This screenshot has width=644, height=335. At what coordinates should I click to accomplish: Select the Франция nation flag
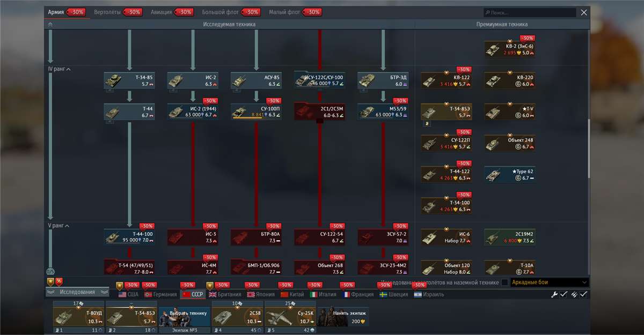coord(358,294)
